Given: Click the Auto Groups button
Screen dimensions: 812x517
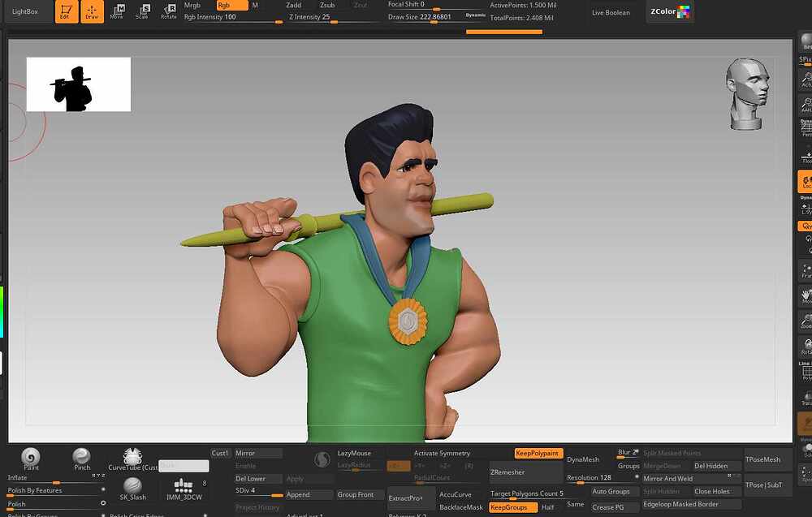Looking at the screenshot, I should point(615,492).
